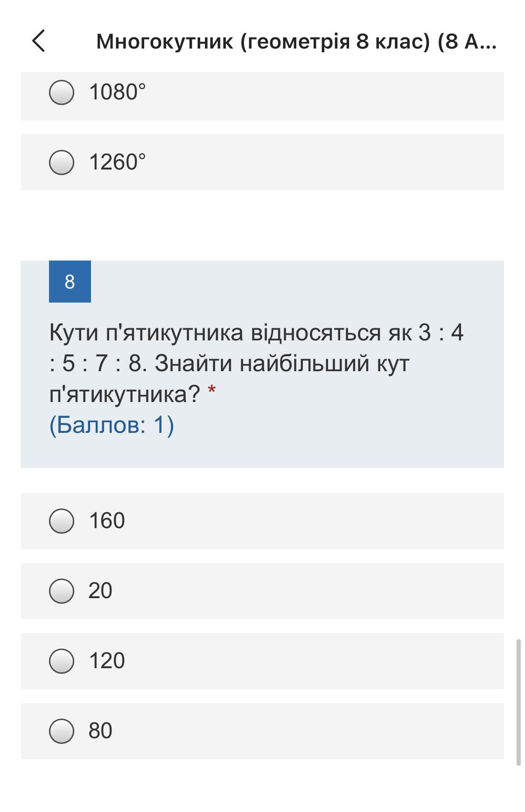The image size is (525, 812).
Task: Tap the "20" answer label text
Action: [100, 591]
